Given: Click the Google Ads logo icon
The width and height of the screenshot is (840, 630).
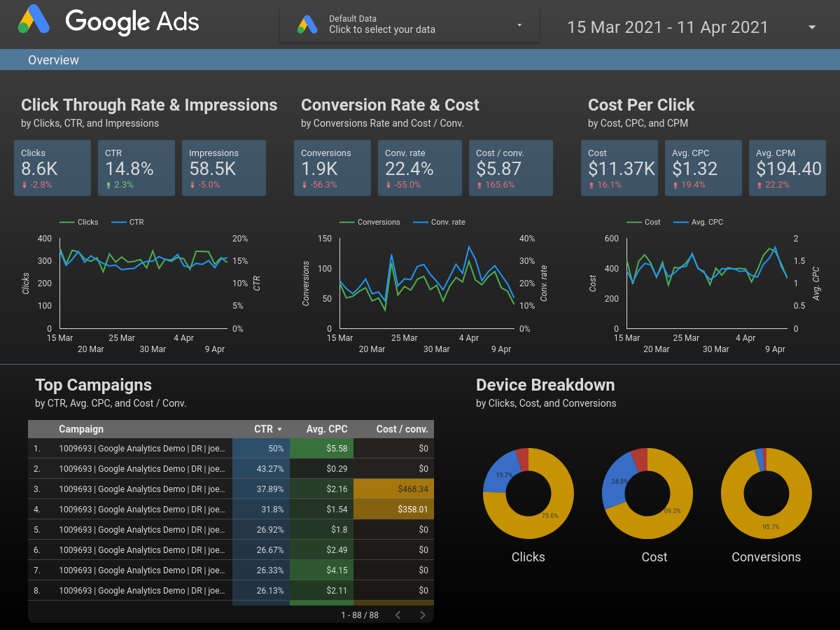Looking at the screenshot, I should (34, 20).
